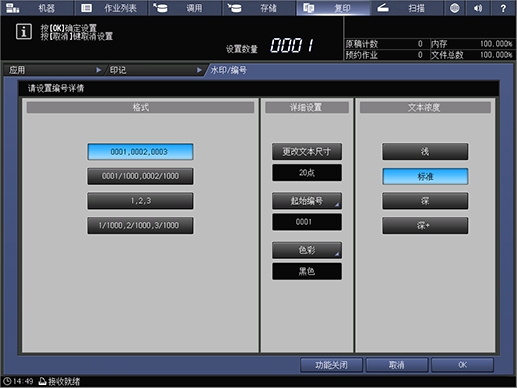Screen dimensions: 517x388
Task: Set text density to 深 (dark)
Action: coord(425,201)
